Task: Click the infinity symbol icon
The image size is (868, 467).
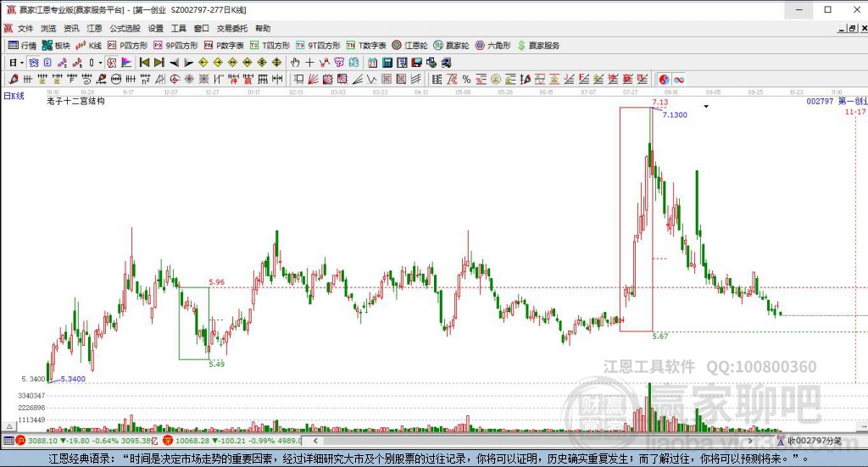Action: [x=679, y=79]
